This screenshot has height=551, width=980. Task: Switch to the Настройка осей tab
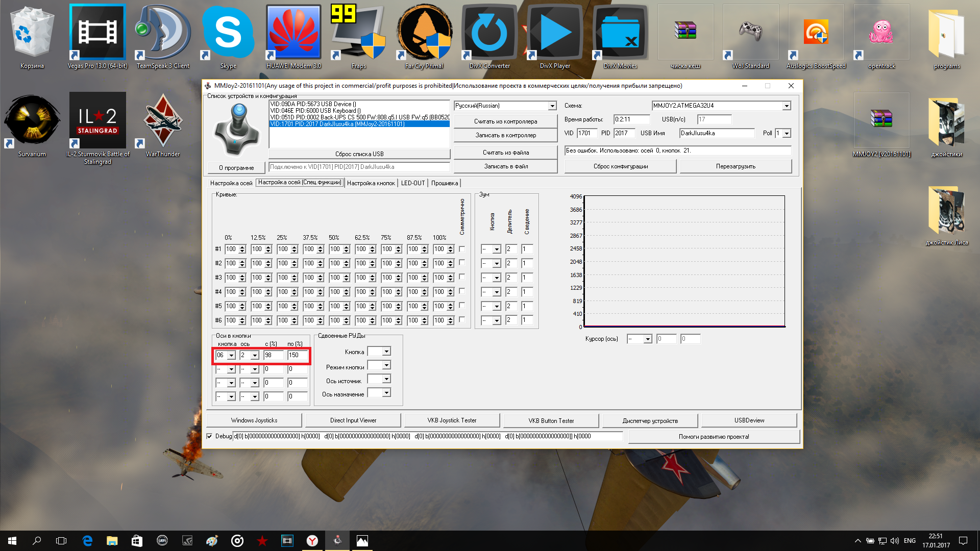pyautogui.click(x=231, y=183)
